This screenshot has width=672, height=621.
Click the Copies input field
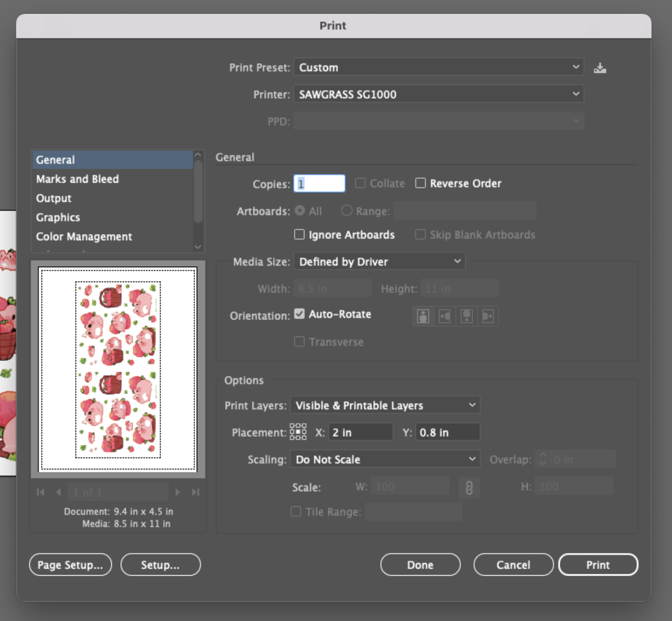[319, 184]
